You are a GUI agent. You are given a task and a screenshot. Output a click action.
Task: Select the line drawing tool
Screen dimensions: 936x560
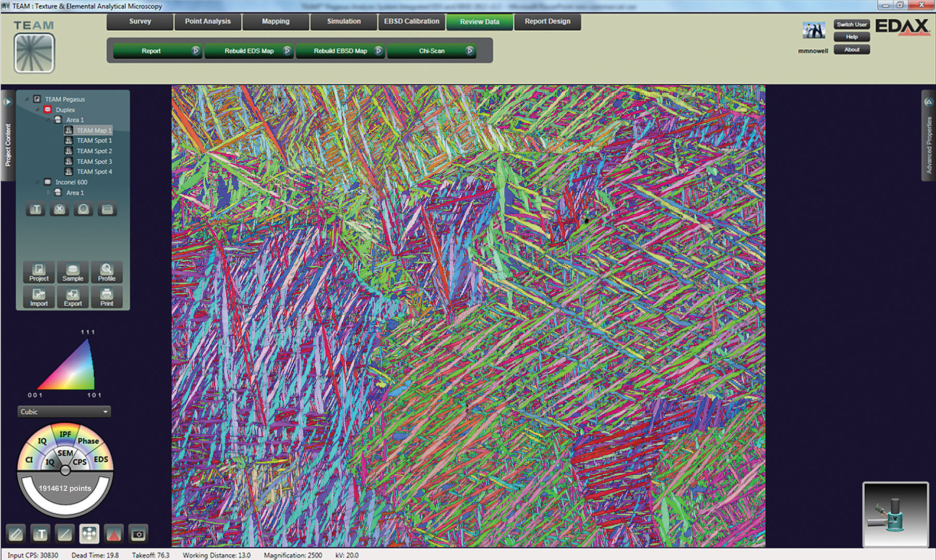[64, 533]
